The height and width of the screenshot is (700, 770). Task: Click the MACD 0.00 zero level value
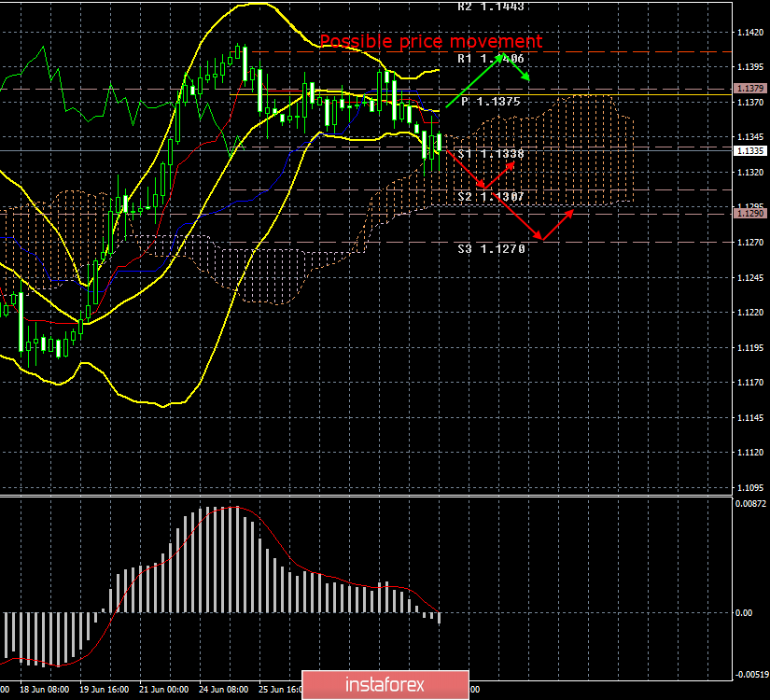tap(744, 612)
